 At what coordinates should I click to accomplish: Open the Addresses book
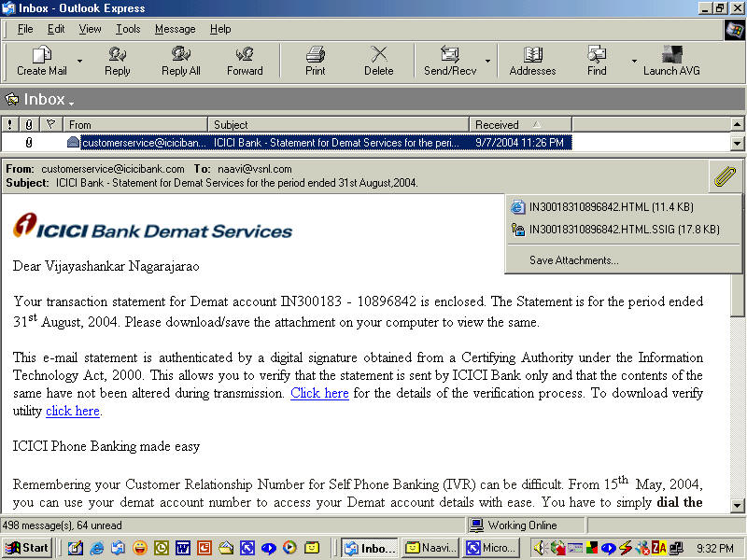pos(532,61)
